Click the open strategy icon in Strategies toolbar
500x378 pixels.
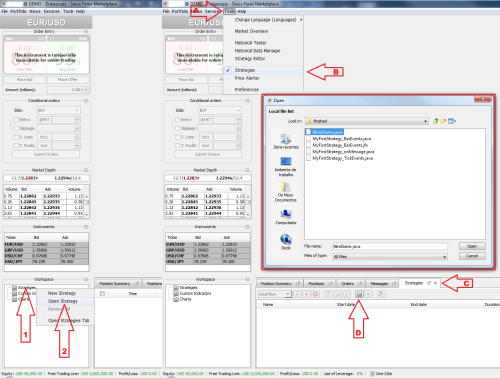[359, 294]
